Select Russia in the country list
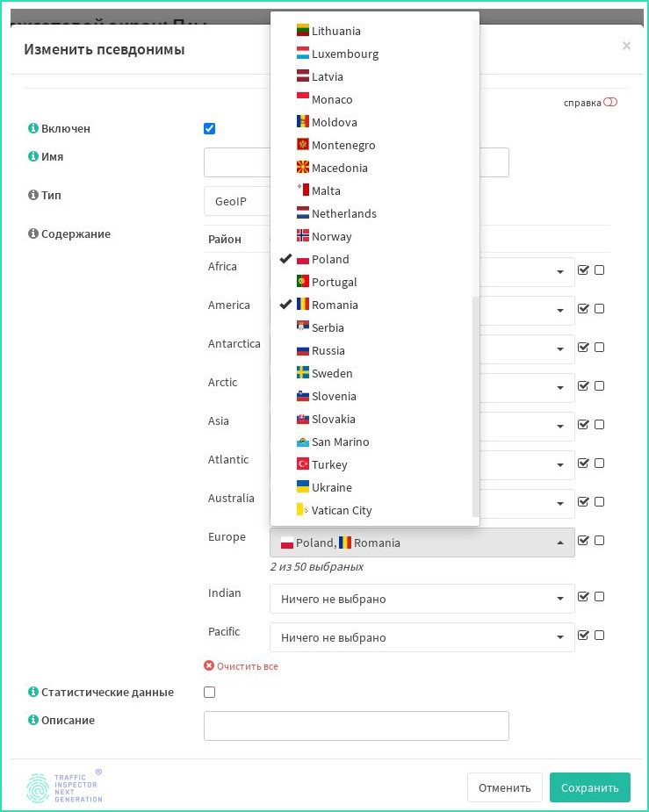Screen dimensions: 649x812 [371, 350]
